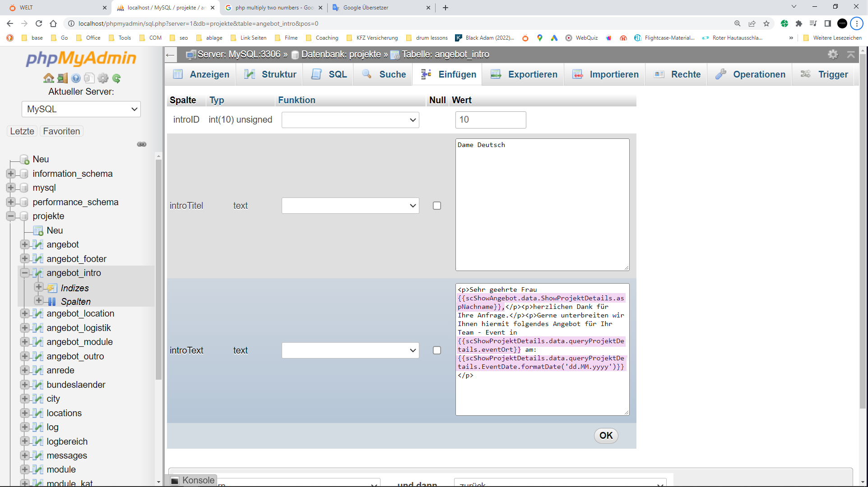This screenshot has width=868, height=487.
Task: Click the panel settings gear on breadcrumb bar
Action: tap(832, 54)
